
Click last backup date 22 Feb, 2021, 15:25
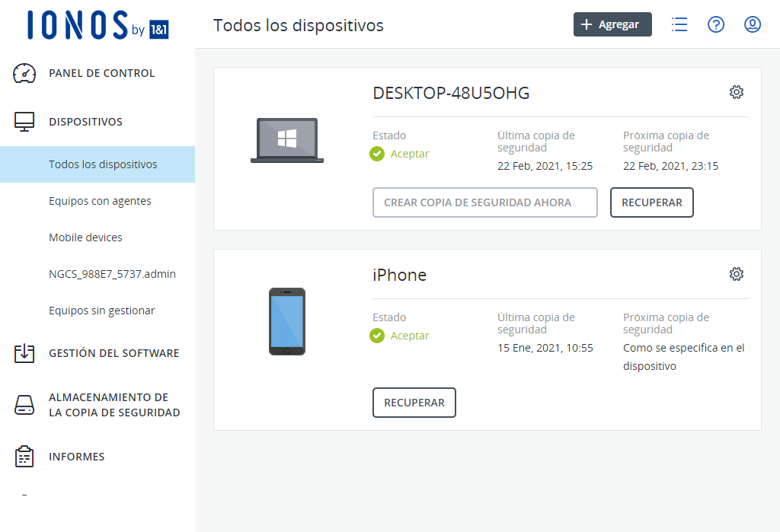click(x=545, y=166)
